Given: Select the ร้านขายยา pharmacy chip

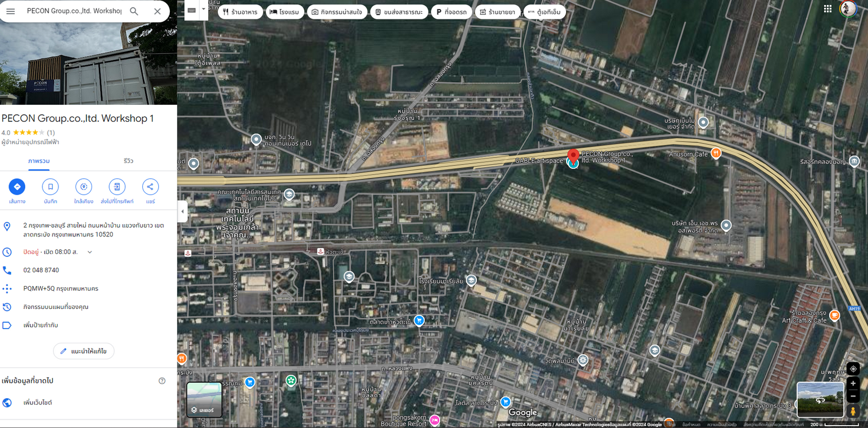Looking at the screenshot, I should (x=497, y=12).
